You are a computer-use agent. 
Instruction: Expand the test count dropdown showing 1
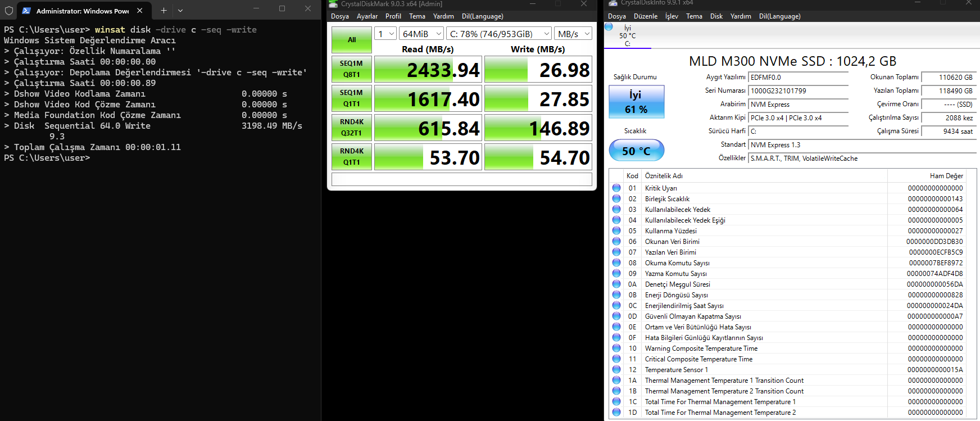click(385, 34)
